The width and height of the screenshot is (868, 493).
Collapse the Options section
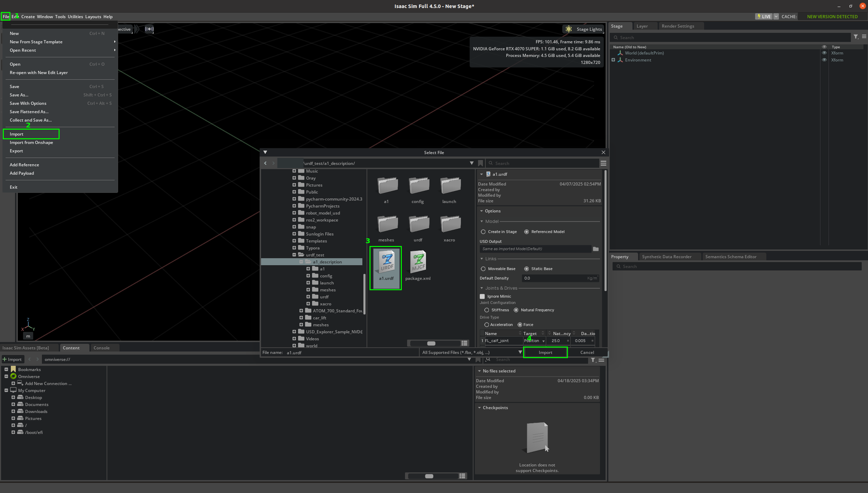pos(482,211)
